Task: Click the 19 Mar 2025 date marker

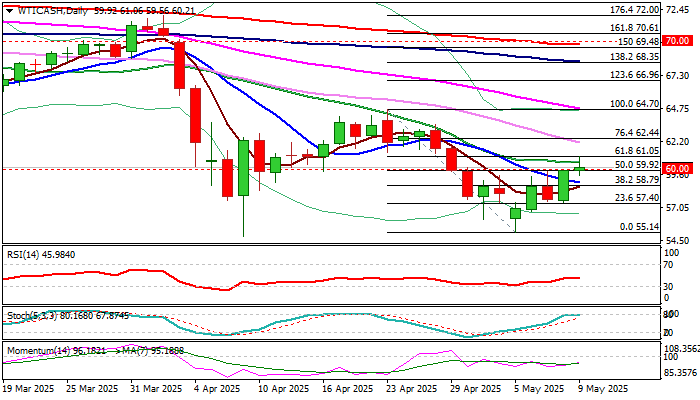Action: [x=29, y=389]
